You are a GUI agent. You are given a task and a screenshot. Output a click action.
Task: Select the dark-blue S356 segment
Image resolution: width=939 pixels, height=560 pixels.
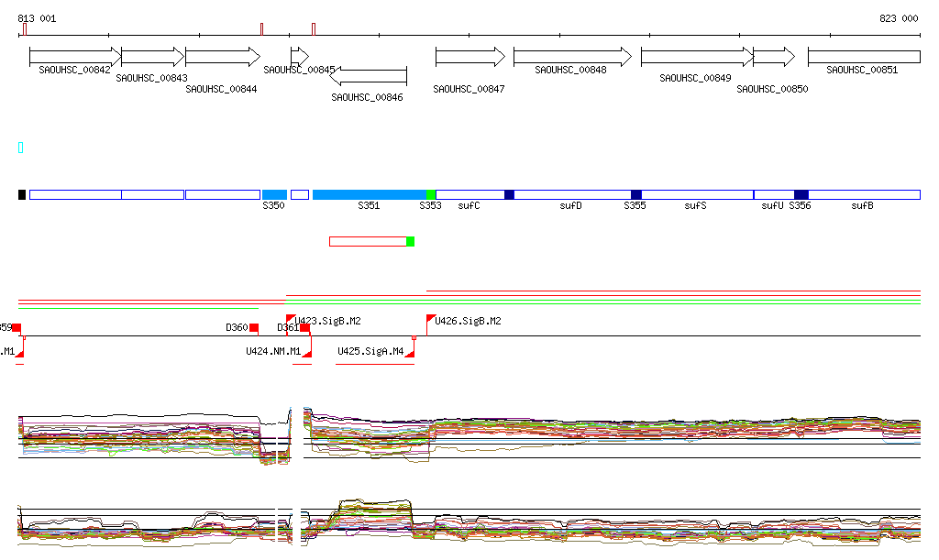tap(801, 194)
